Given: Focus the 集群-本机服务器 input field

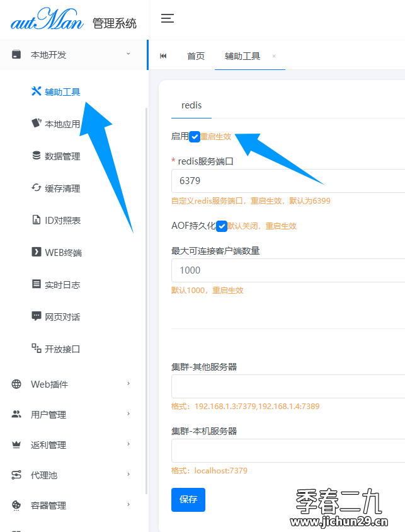Looking at the screenshot, I should coord(288,451).
